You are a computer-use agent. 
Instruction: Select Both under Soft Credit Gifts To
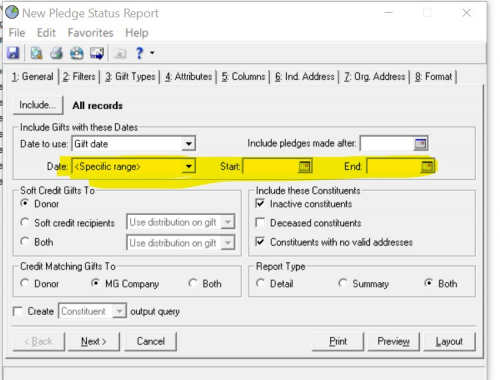coord(25,242)
